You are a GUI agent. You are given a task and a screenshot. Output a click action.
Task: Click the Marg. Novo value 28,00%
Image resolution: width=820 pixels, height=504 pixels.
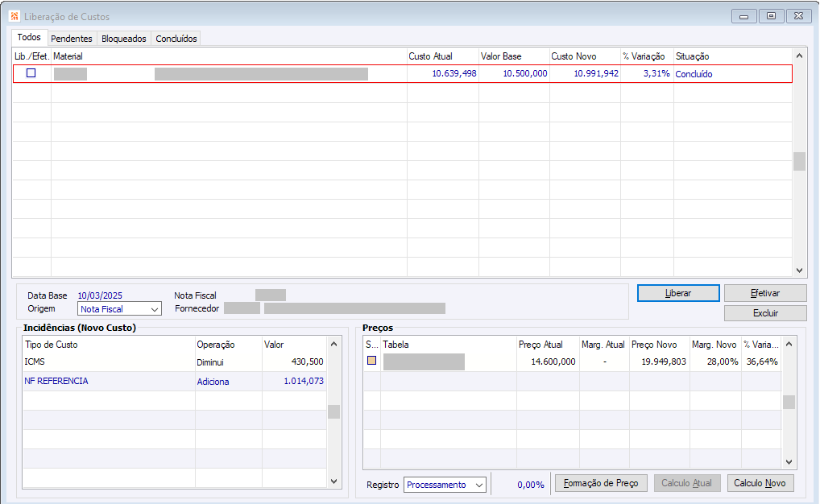point(723,361)
